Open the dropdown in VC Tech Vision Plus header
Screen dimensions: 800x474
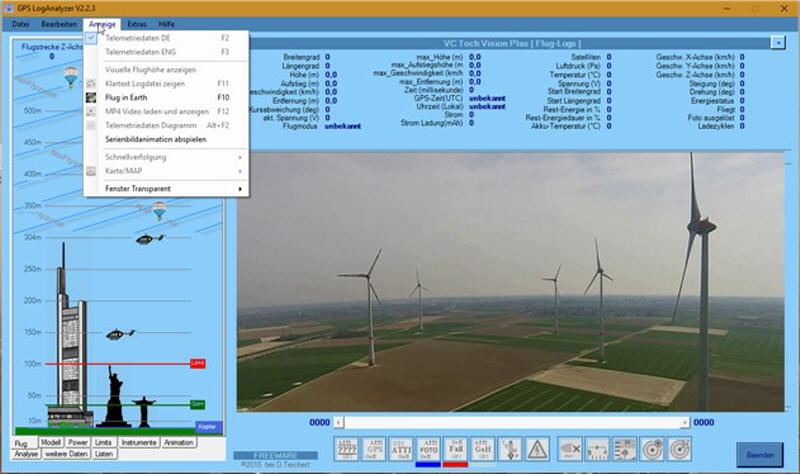778,43
